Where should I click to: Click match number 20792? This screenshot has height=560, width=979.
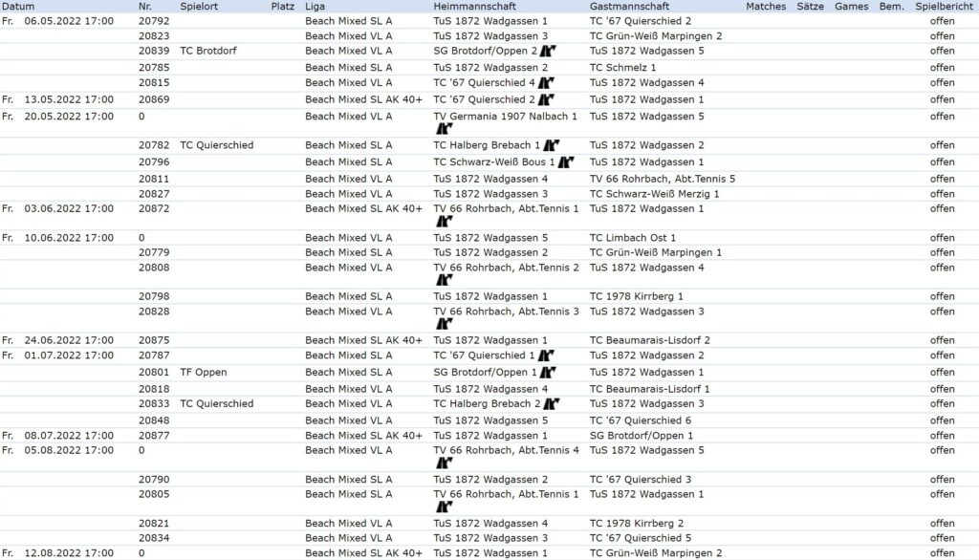point(154,21)
